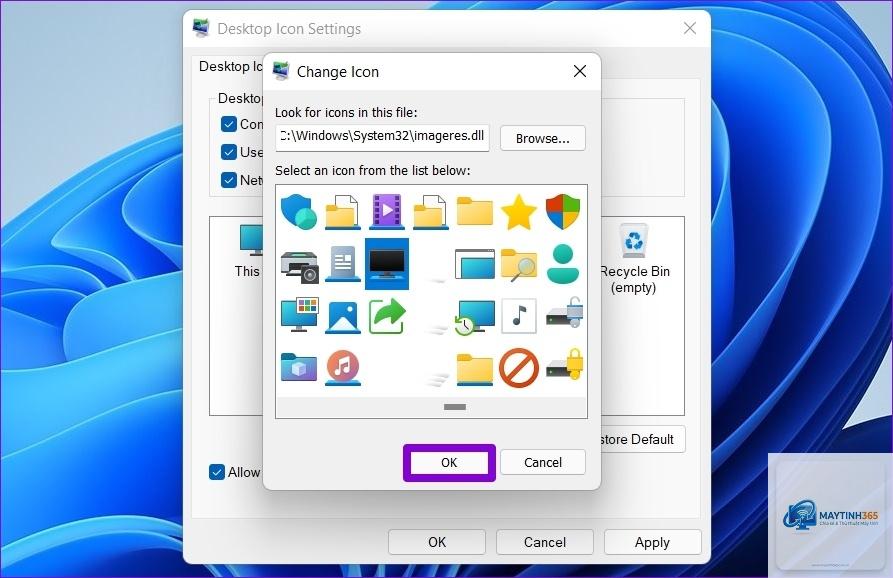Choose the blue picture landscape icon

[343, 317]
